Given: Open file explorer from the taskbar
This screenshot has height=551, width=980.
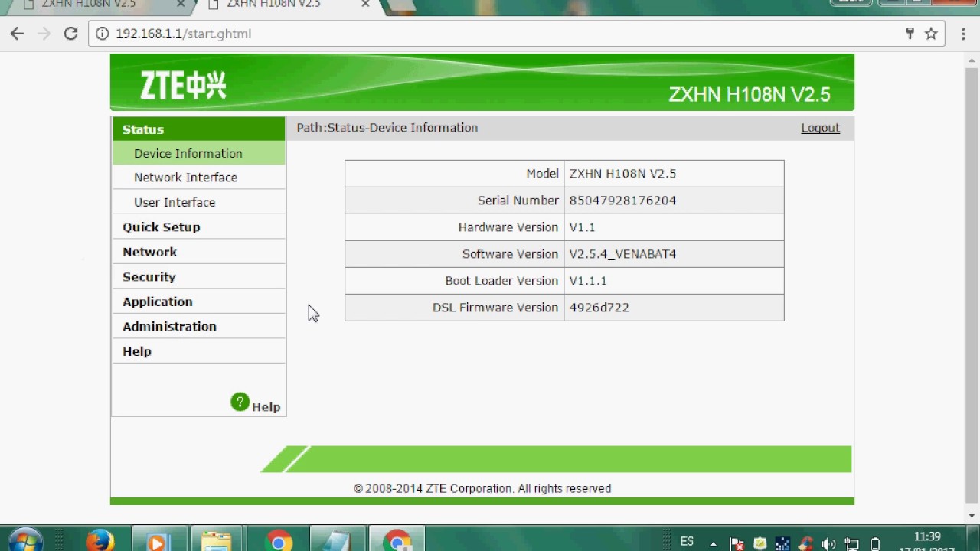Looking at the screenshot, I should tap(216, 540).
